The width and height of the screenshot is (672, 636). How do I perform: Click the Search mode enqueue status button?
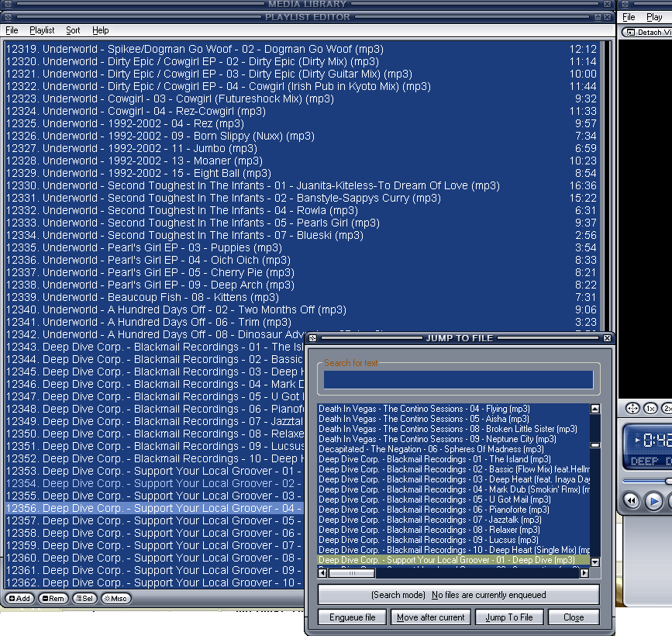(x=459, y=595)
